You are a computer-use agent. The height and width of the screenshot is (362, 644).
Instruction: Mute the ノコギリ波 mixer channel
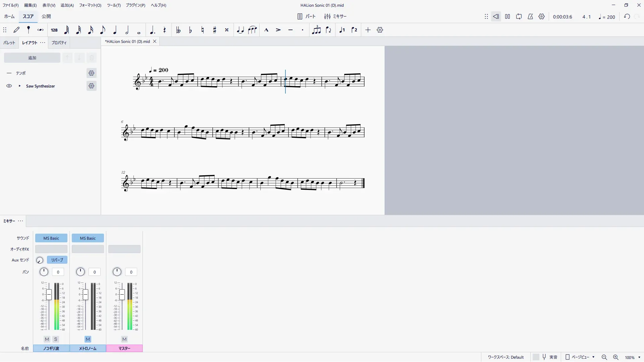(x=47, y=339)
